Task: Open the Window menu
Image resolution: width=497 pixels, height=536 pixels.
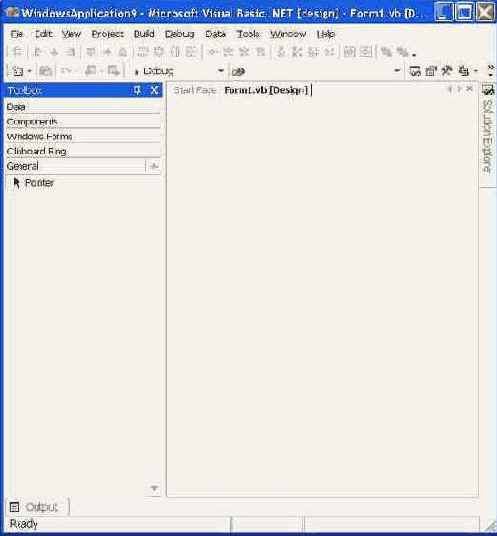Action: point(288,34)
